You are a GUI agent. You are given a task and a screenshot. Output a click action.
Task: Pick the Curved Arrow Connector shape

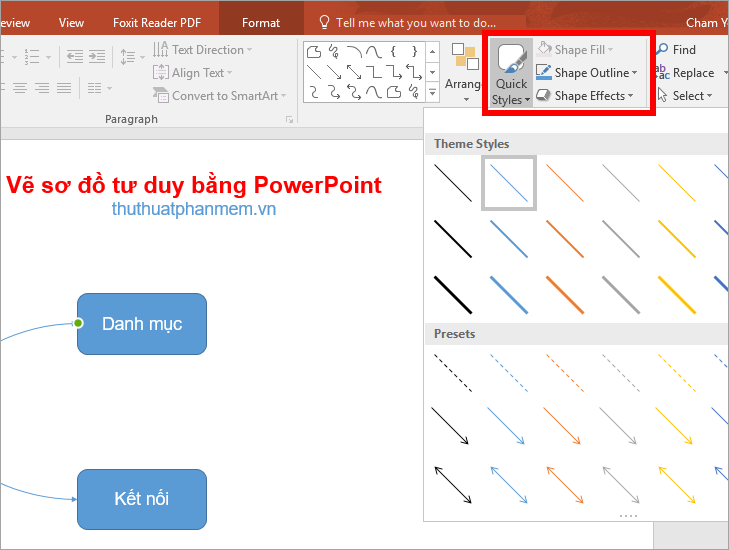click(334, 92)
